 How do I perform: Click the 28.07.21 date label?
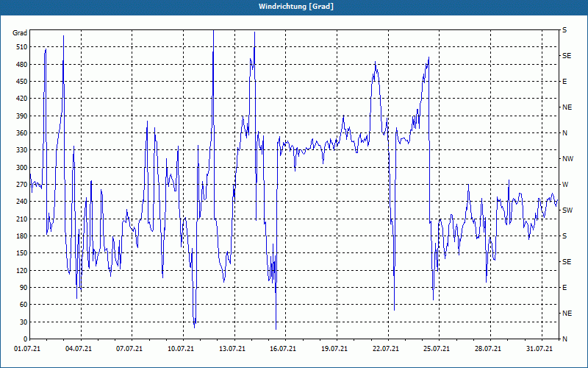488,349
